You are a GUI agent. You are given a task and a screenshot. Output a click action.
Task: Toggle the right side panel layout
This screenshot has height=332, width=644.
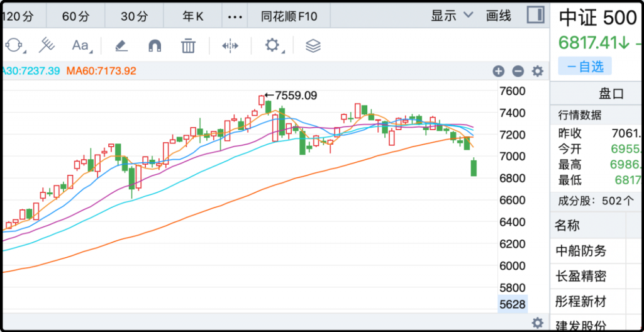(535, 16)
